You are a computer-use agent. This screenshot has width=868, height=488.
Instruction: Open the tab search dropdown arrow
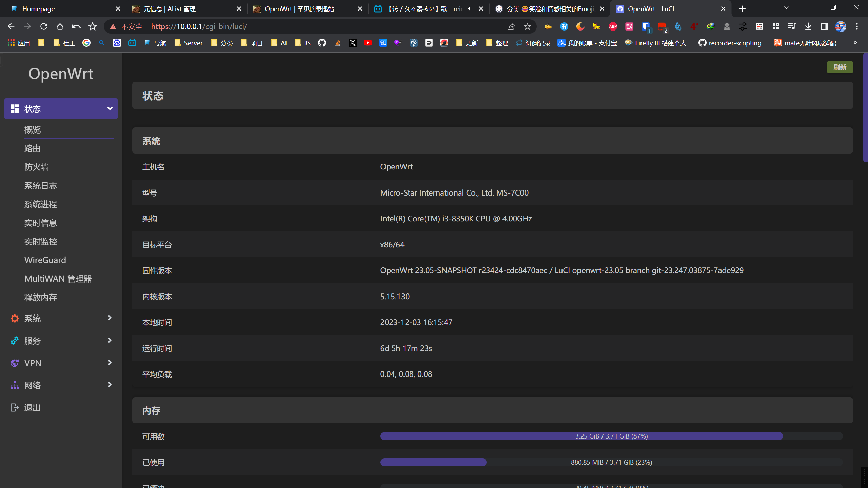[786, 7]
